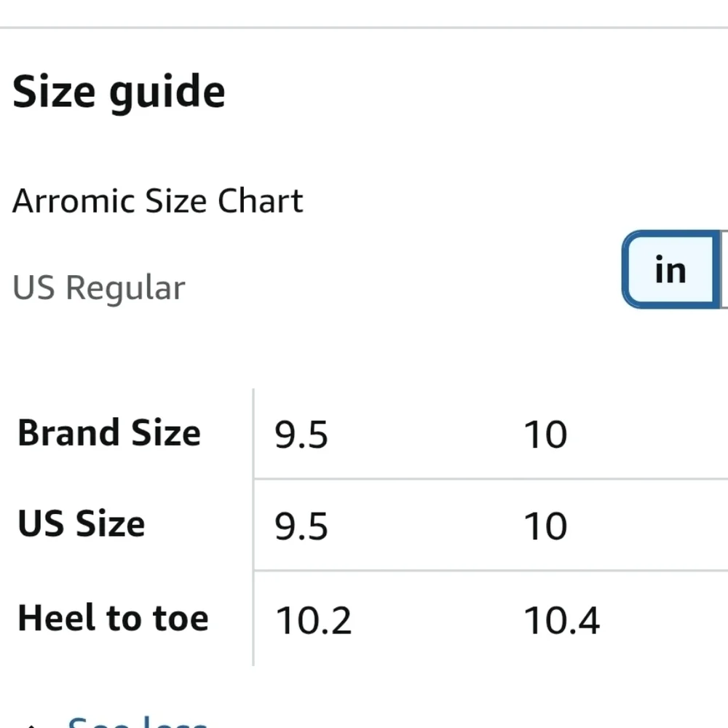Click the "Heel to toe" row header
The image size is (728, 728).
(x=113, y=618)
